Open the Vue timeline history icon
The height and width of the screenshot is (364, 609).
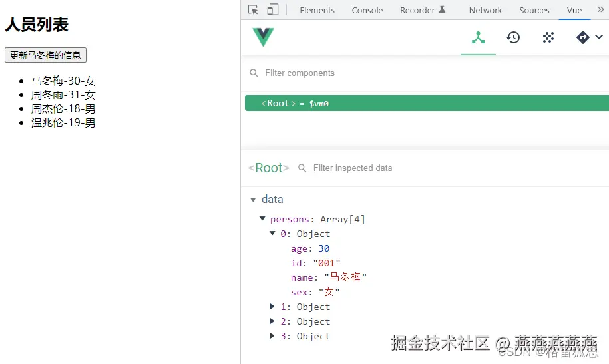point(513,38)
